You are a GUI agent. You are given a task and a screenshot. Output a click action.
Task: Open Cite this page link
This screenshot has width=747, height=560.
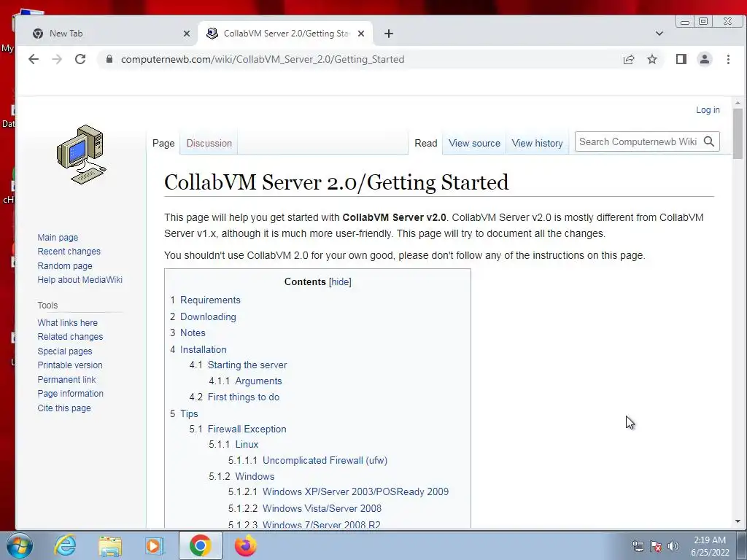(64, 408)
